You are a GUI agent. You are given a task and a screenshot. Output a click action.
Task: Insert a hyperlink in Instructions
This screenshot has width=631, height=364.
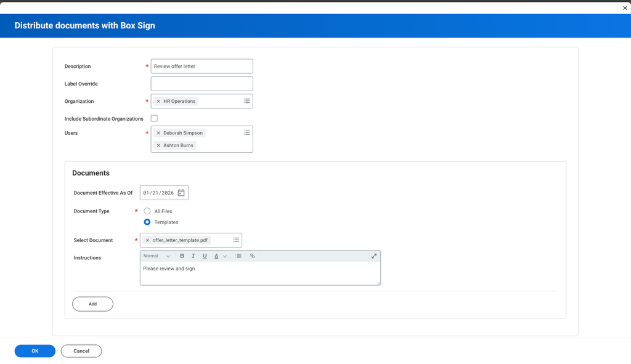point(252,256)
